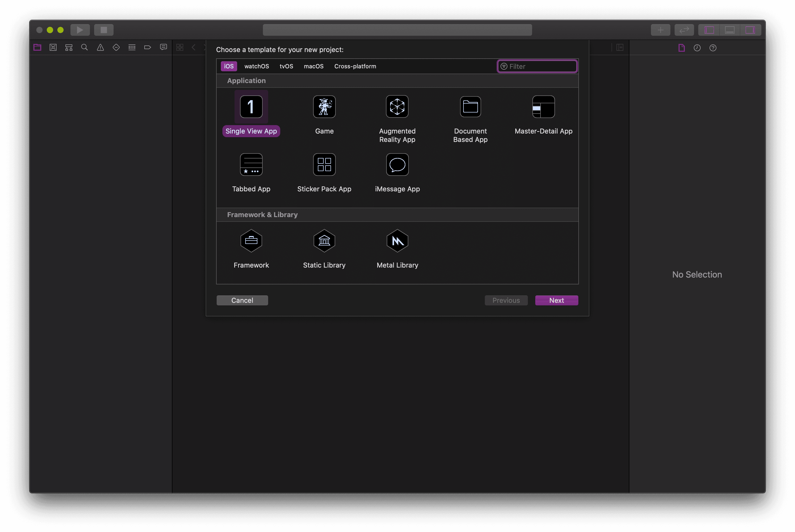The width and height of the screenshot is (795, 532).
Task: Click the Run play button
Action: (x=80, y=30)
